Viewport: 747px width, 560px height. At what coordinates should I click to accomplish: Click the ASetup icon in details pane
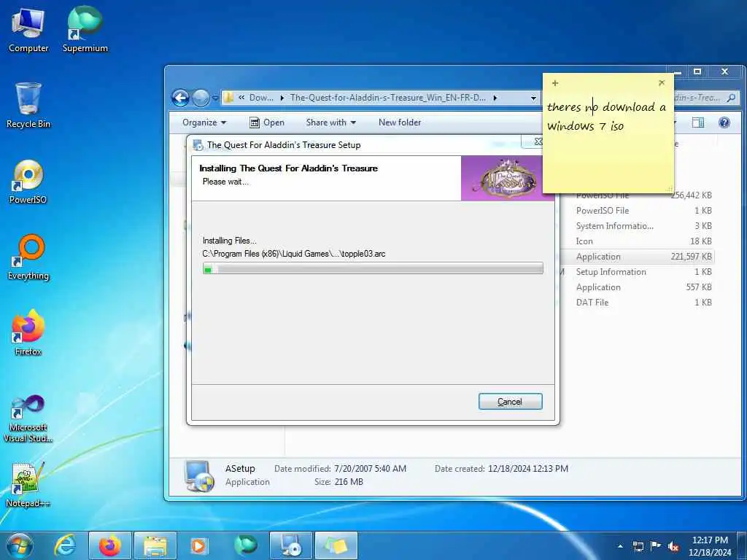198,475
